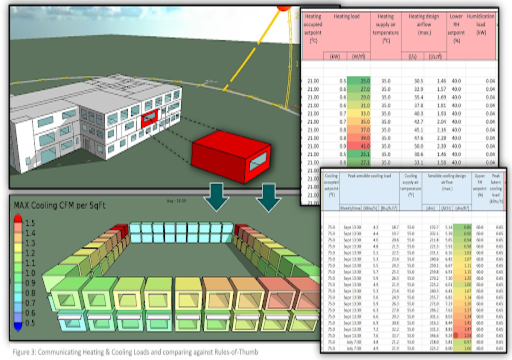The height and width of the screenshot is (360, 512).
Task: Click the blue arrow cap at legend bottom
Action: 18,327
